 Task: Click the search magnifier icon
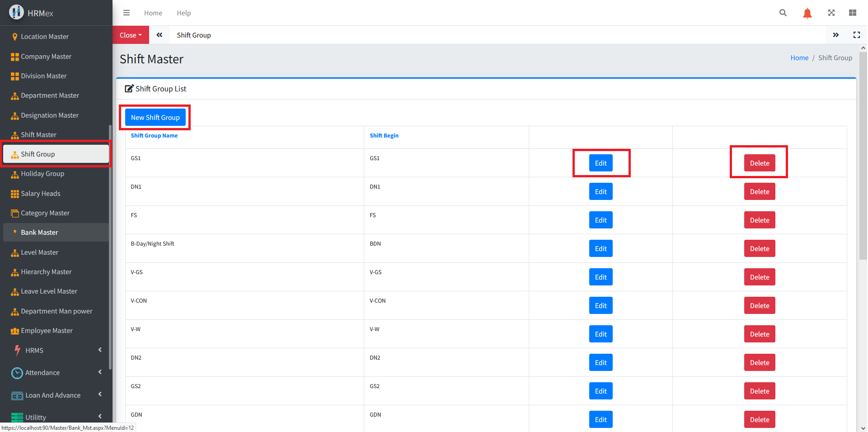[x=783, y=13]
